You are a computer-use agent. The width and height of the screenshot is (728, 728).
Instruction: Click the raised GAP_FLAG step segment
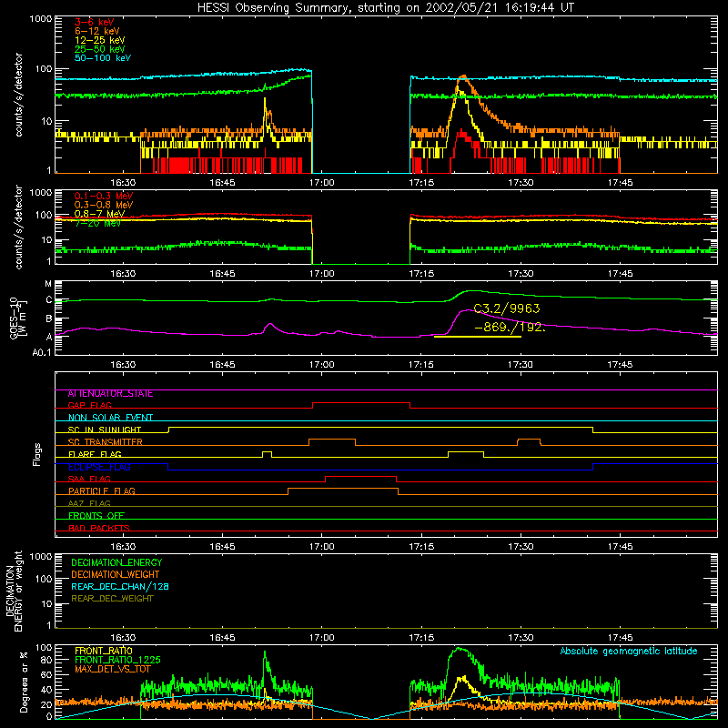pos(361,403)
